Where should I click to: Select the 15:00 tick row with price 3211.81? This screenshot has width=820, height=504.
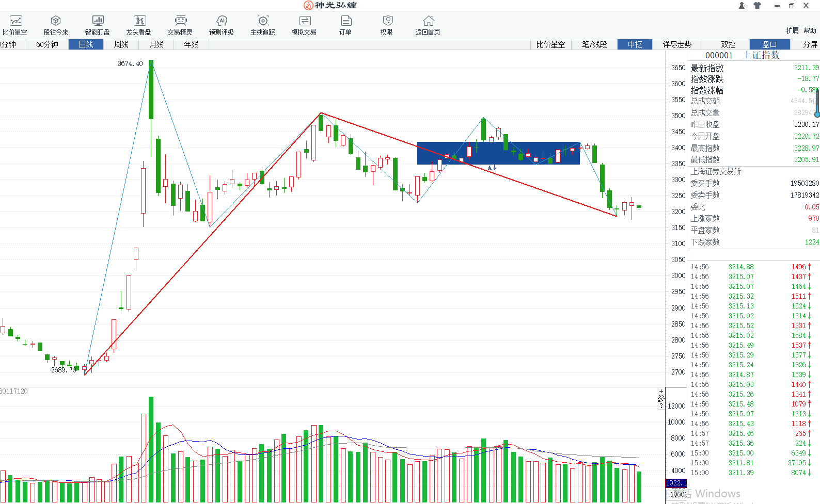point(754,463)
